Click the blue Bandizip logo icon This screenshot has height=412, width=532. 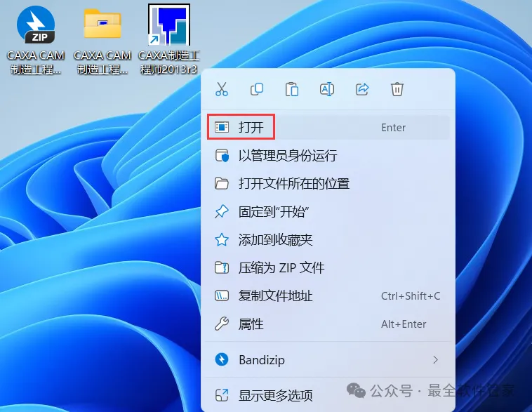pos(222,360)
